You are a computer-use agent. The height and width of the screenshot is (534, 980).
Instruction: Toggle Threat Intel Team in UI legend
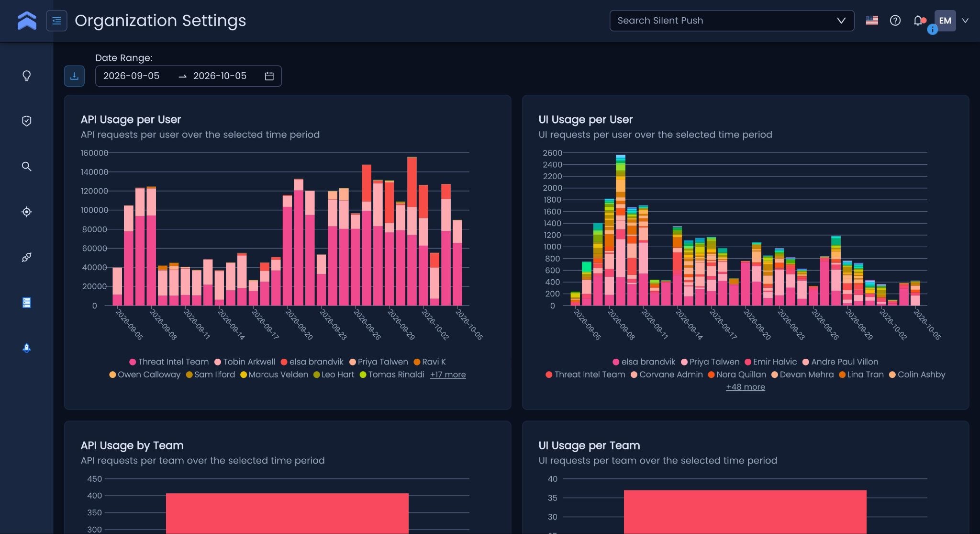point(585,375)
